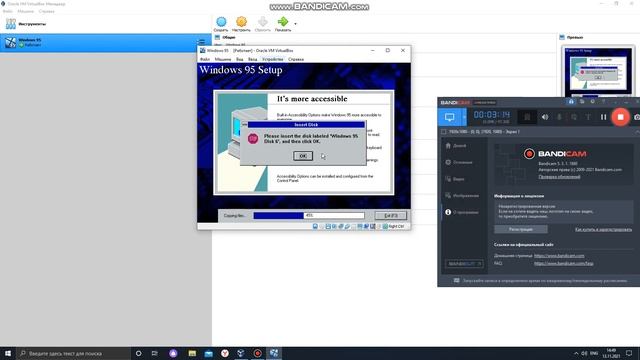
Task: Click the Сбросить (Discard) toolbar icon
Action: point(262,24)
